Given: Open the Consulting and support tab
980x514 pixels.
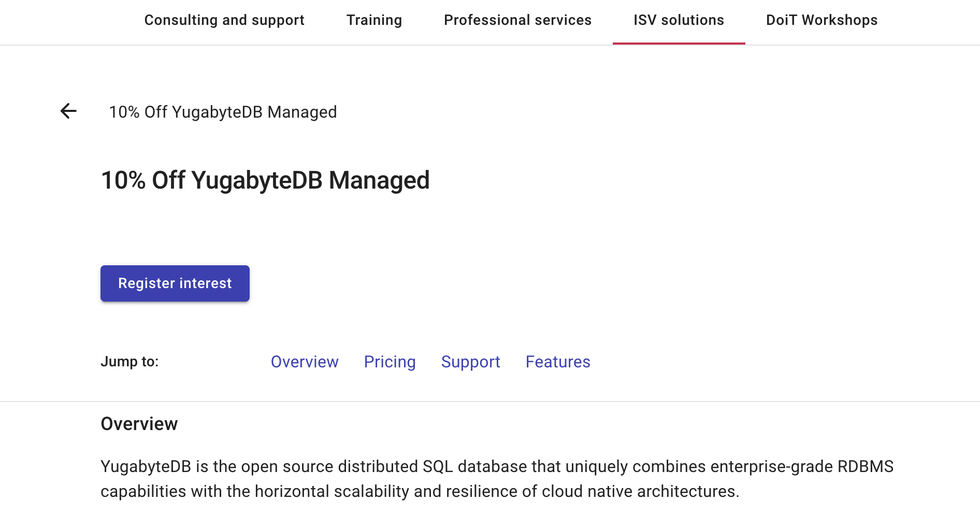Looking at the screenshot, I should 224,20.
